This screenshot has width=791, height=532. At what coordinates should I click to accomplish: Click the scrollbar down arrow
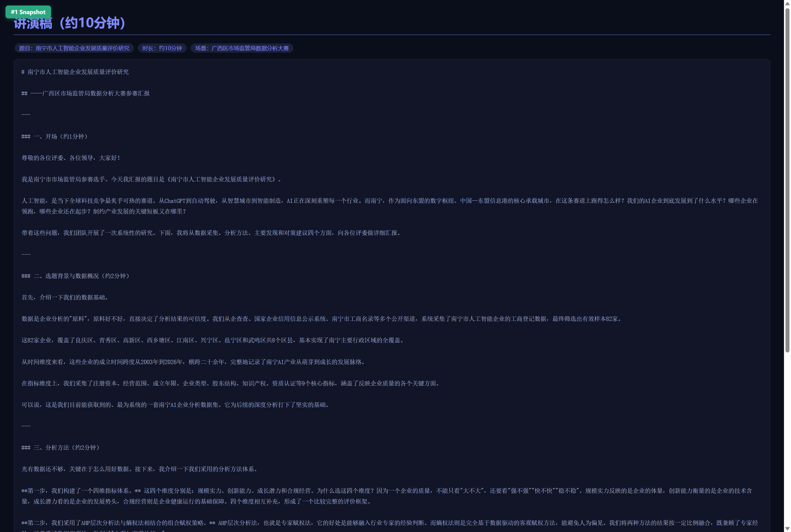click(x=787, y=529)
